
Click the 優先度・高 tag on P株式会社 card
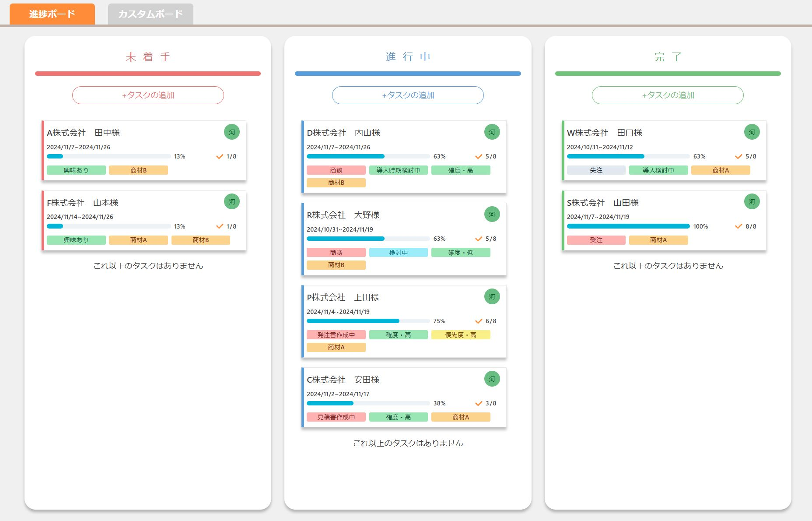coord(460,335)
